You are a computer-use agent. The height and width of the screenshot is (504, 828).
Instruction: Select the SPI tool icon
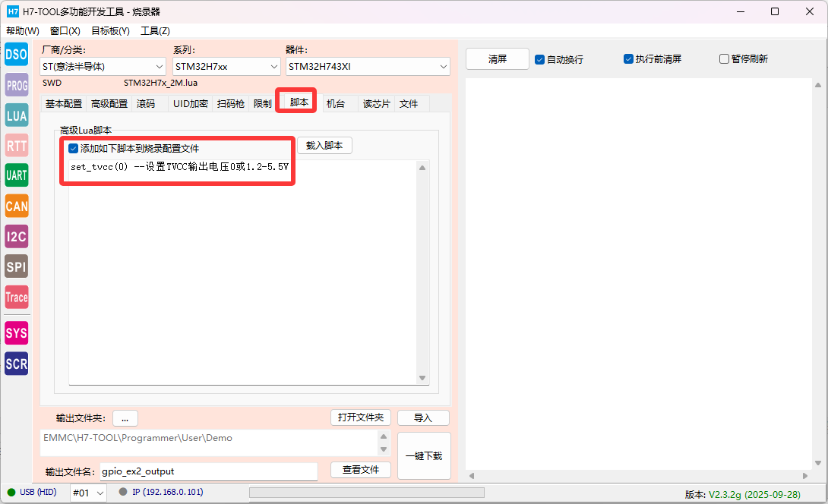(17, 266)
